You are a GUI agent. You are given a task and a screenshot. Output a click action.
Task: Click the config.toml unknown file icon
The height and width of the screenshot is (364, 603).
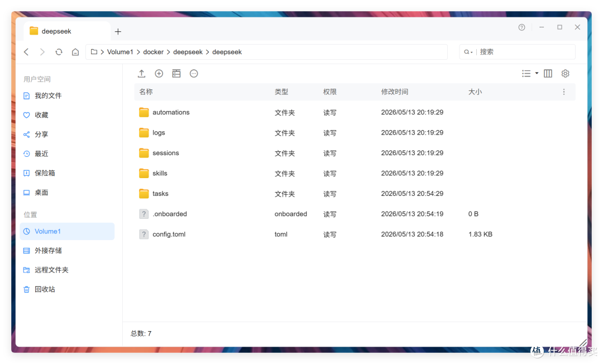[x=144, y=234]
